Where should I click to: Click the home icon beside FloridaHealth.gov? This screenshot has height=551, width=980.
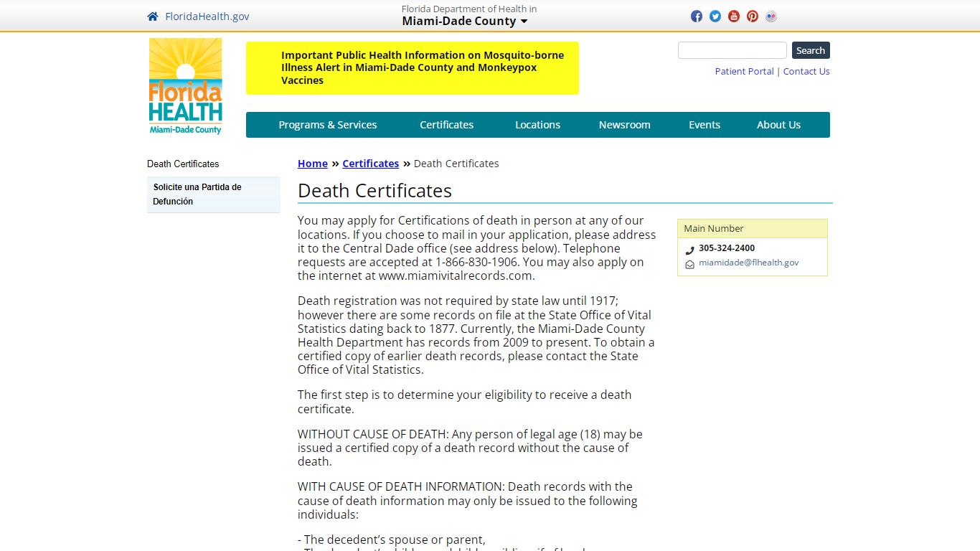click(x=153, y=17)
